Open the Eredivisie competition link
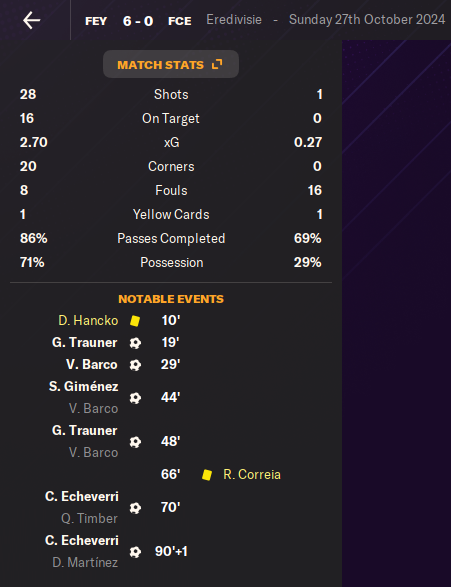This screenshot has height=587, width=451. pos(234,19)
